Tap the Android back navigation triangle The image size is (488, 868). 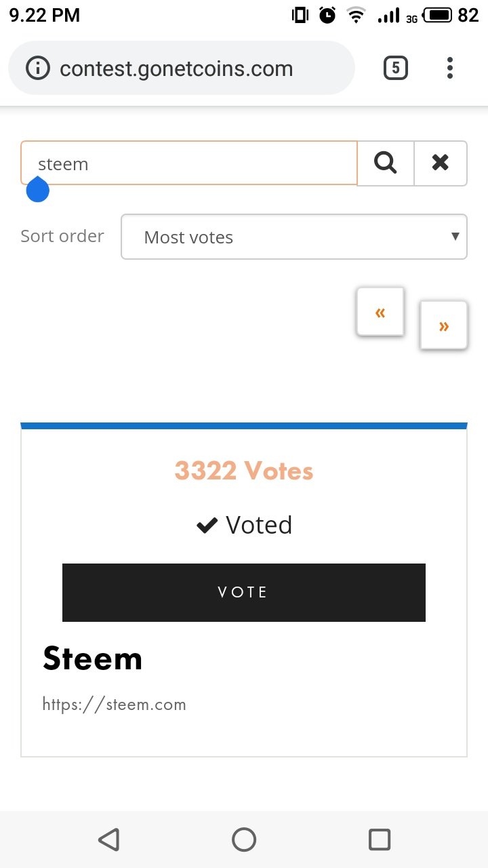[108, 840]
